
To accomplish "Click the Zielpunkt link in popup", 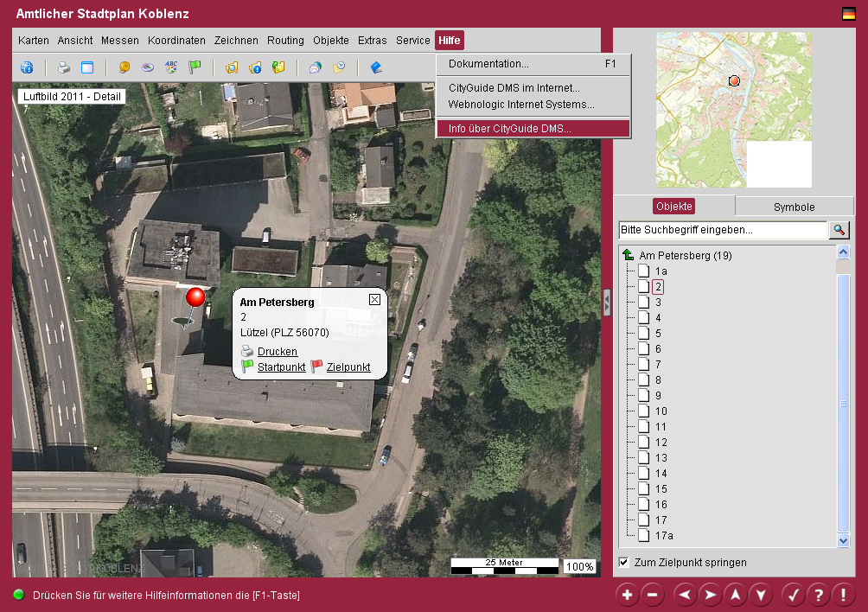I will (348, 367).
